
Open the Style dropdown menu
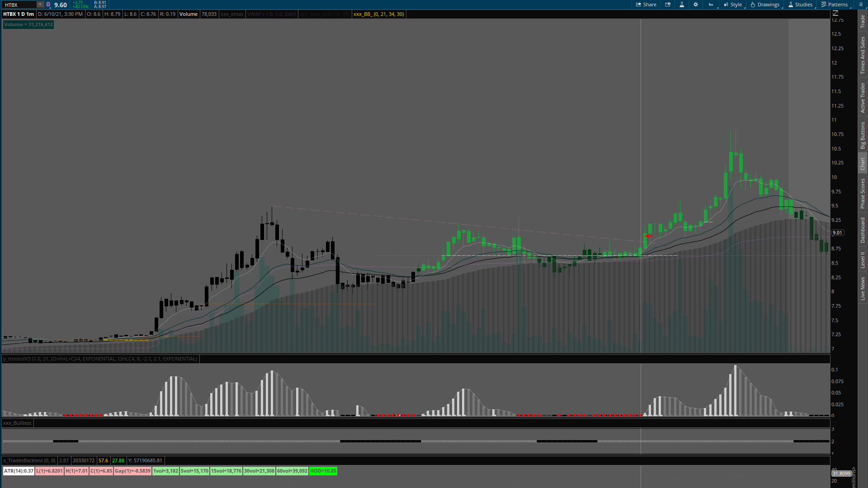[733, 5]
